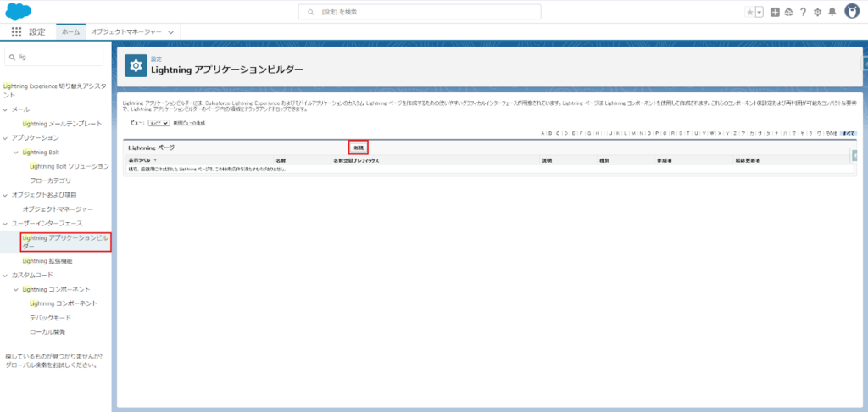The height and width of the screenshot is (412, 868).
Task: Switch to the オブジェクトマネージャー tab
Action: coord(126,32)
